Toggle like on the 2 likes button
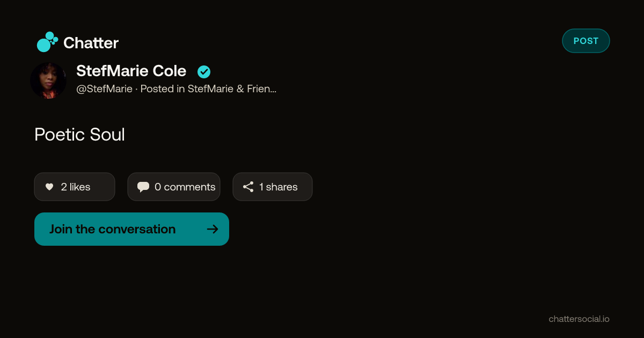 75,187
